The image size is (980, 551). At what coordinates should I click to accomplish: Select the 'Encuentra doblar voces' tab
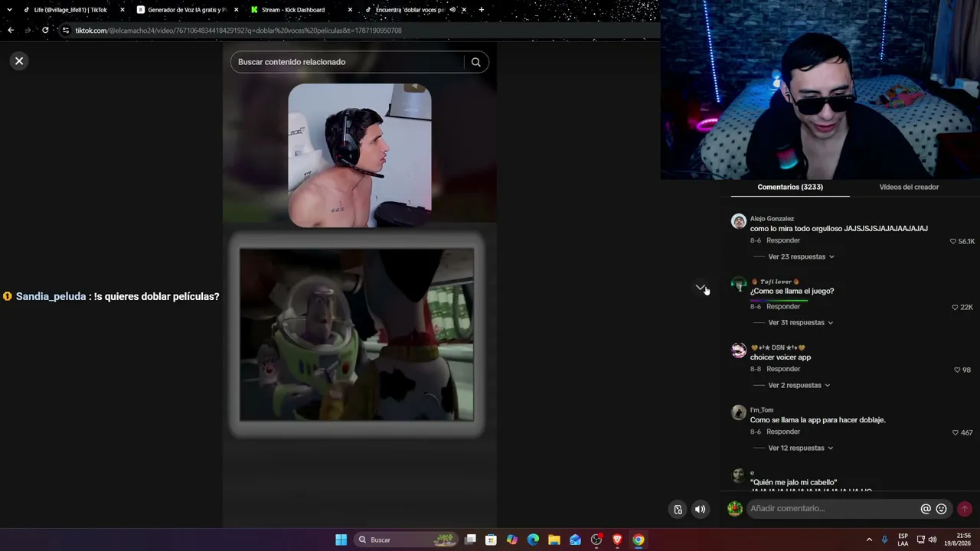(410, 10)
